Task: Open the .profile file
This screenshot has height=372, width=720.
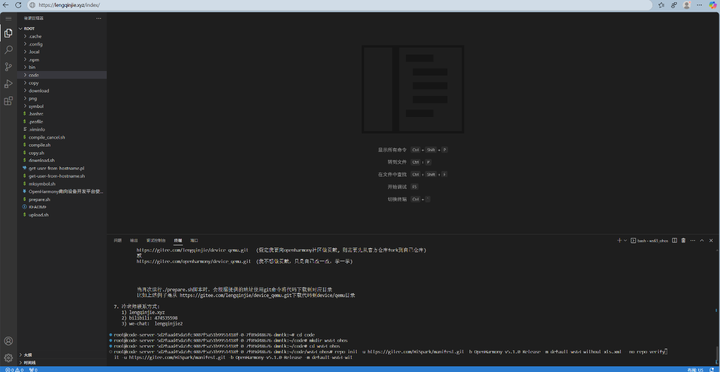Action: pos(62,122)
